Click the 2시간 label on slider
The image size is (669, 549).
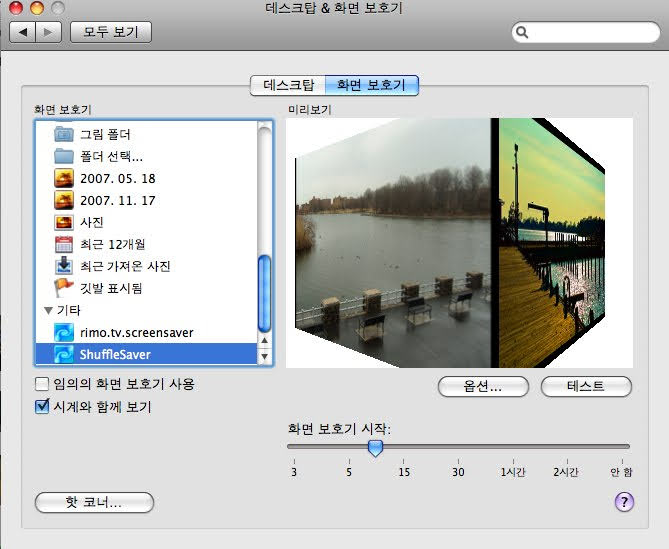(566, 472)
